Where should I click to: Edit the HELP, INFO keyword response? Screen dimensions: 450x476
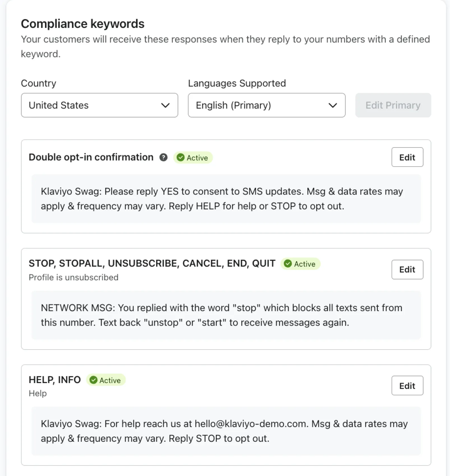coord(407,385)
